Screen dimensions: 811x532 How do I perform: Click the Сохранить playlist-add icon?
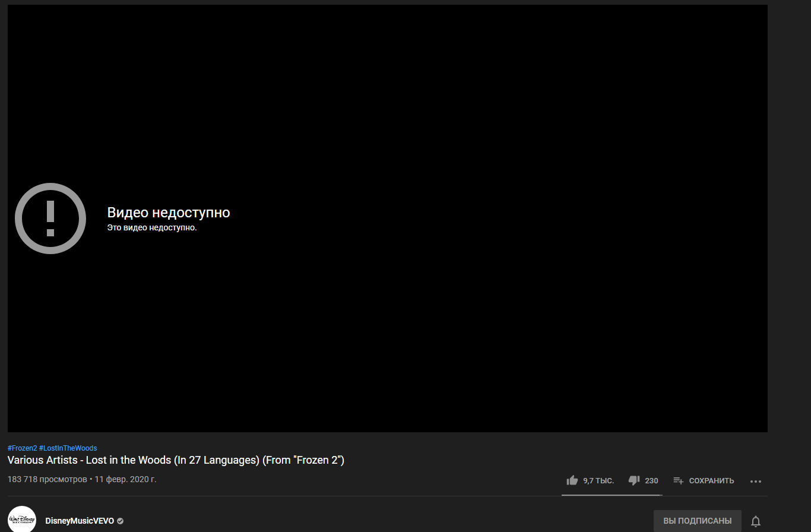tap(679, 481)
